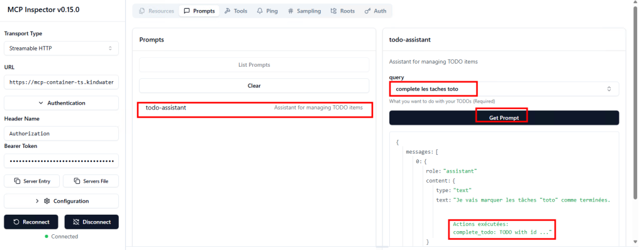The width and height of the screenshot is (644, 250).
Task: Click the Resources tab files icon
Action: coord(142,11)
